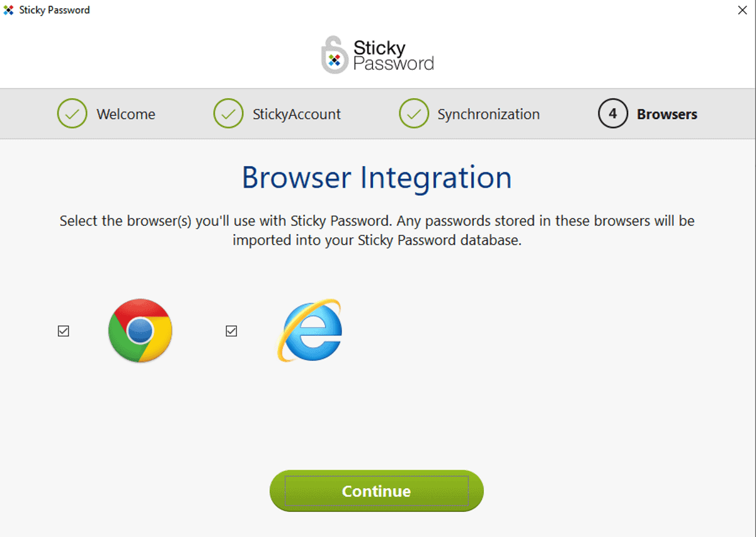Click the green checkmark beside Welcome
Viewport: 756px width, 537px height.
pyautogui.click(x=72, y=114)
